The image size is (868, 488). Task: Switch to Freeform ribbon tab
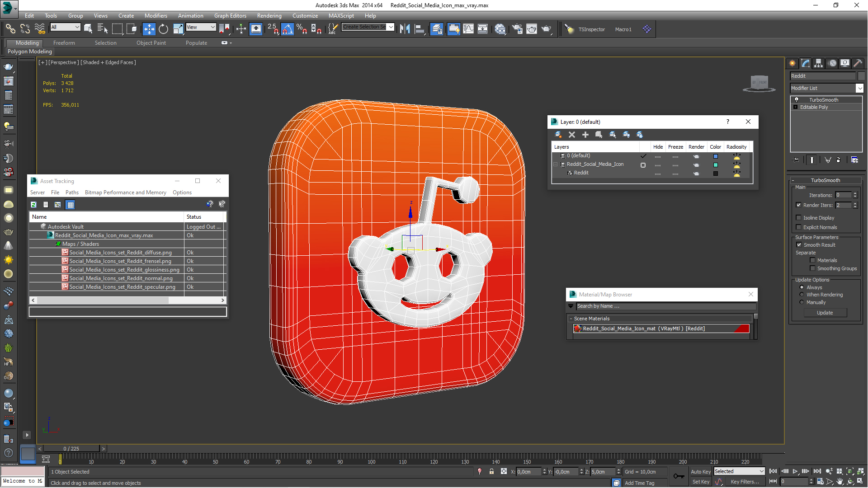click(x=64, y=43)
